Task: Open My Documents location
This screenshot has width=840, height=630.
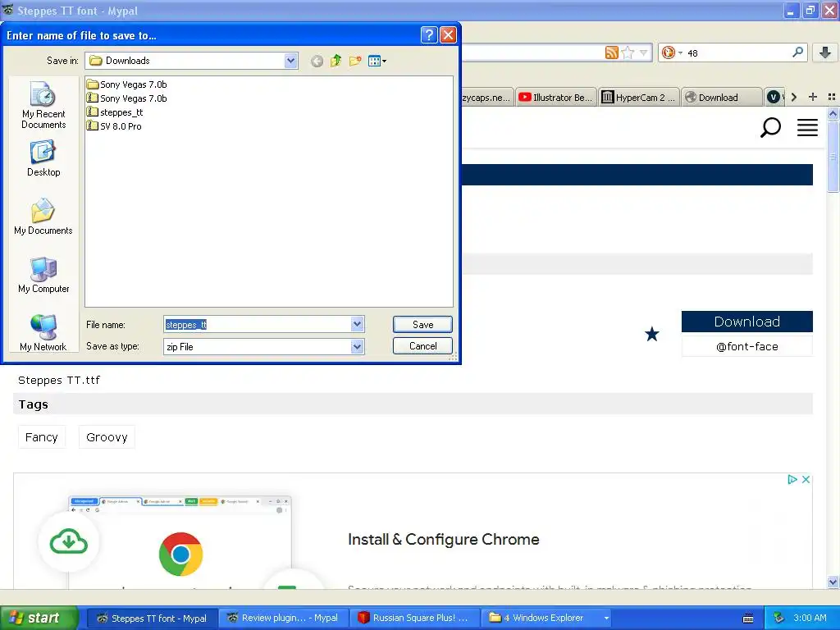Action: coord(43,217)
